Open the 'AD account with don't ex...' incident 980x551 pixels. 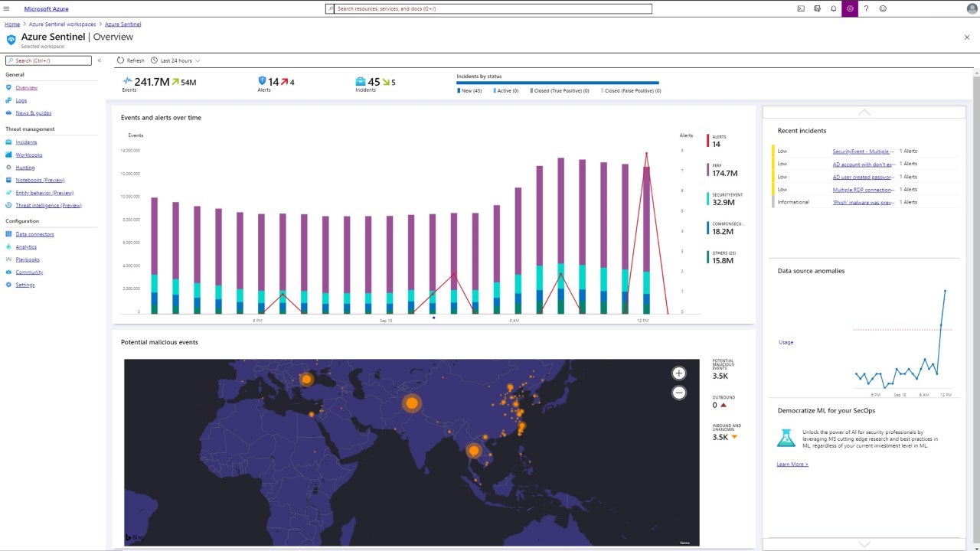tap(864, 164)
